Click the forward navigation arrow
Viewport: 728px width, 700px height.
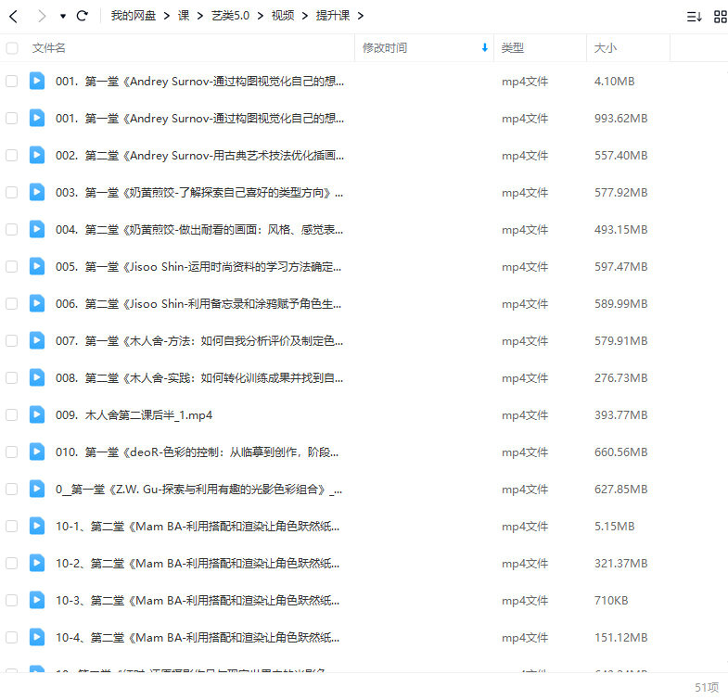(41, 16)
